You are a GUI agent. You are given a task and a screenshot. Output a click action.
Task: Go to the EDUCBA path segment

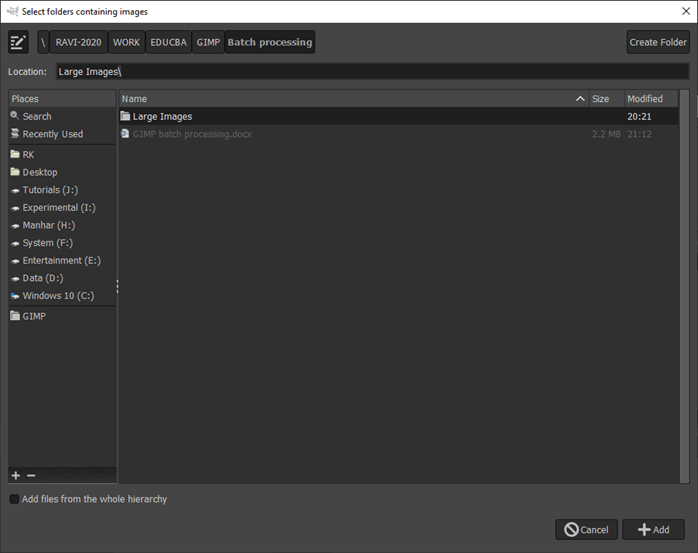(168, 42)
